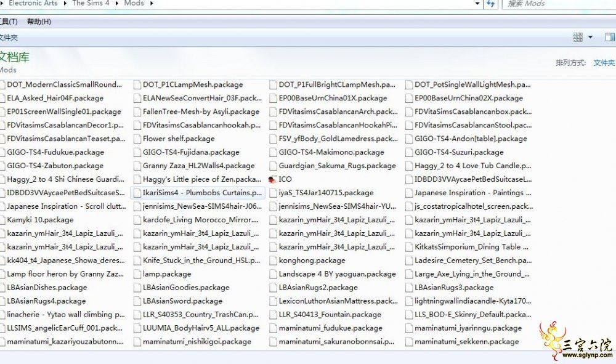The height and width of the screenshot is (364, 616).
Task: Open the 工具(T) menu
Action: pyautogui.click(x=9, y=22)
